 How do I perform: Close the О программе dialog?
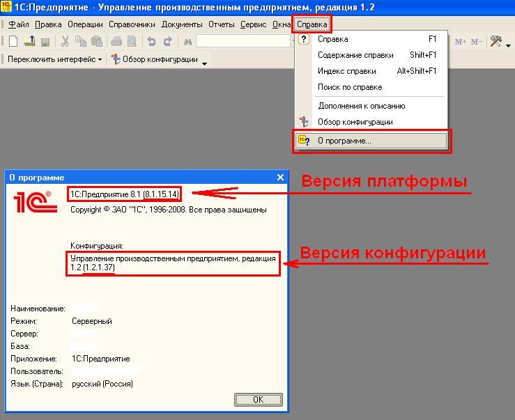pos(280,178)
